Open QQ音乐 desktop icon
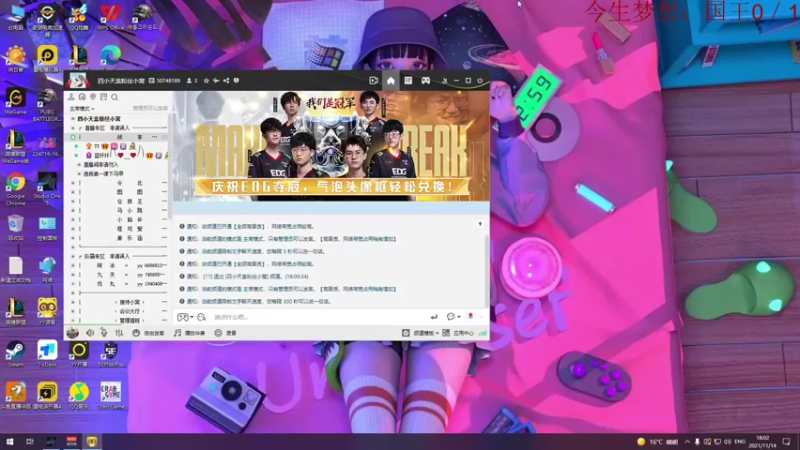 point(79,396)
